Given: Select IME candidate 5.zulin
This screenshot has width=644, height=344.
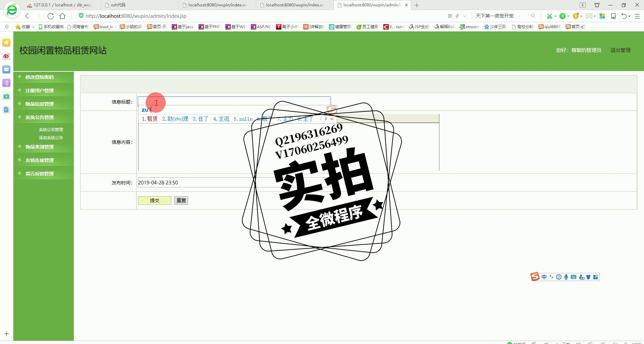Looking at the screenshot, I should 243,119.
